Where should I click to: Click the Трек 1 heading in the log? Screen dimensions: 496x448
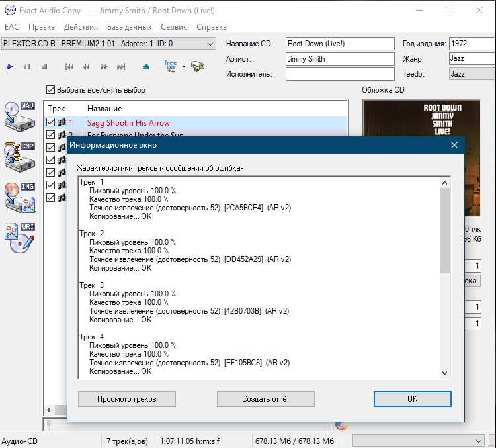coord(91,182)
